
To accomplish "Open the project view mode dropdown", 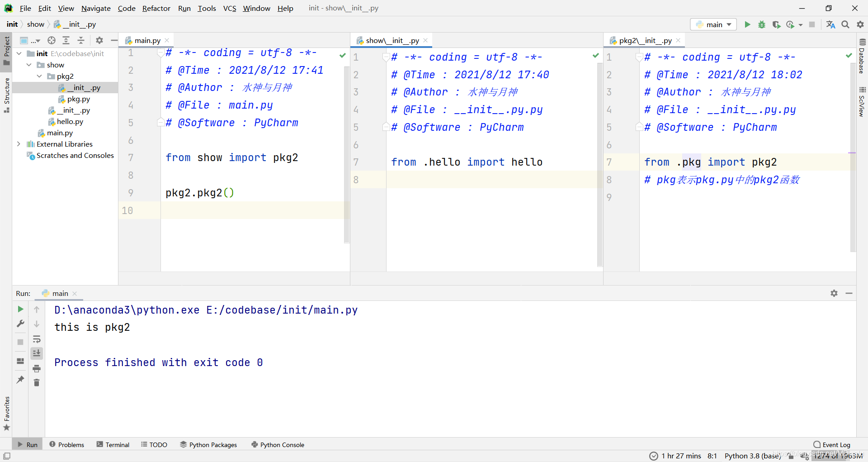I will pos(30,40).
